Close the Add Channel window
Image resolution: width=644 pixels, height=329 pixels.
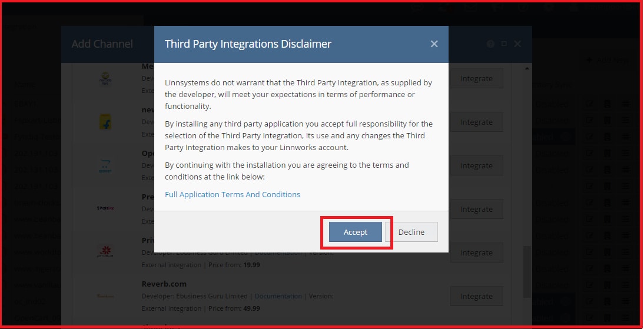coord(517,44)
